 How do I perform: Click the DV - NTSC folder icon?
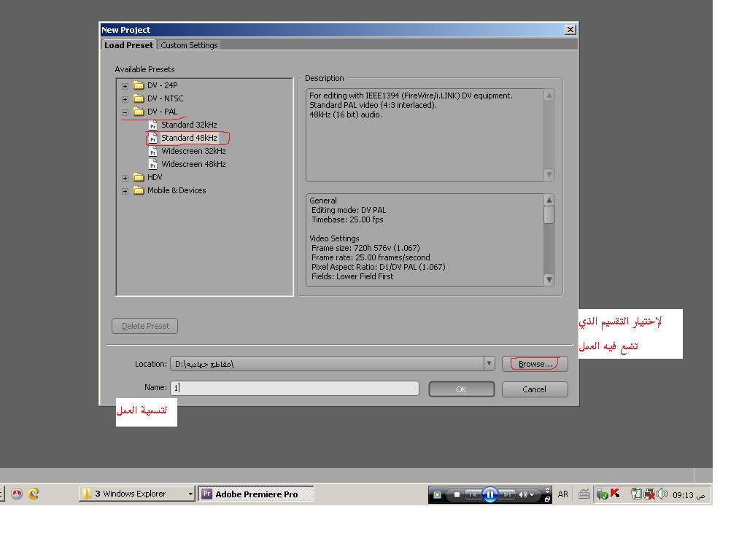(139, 98)
